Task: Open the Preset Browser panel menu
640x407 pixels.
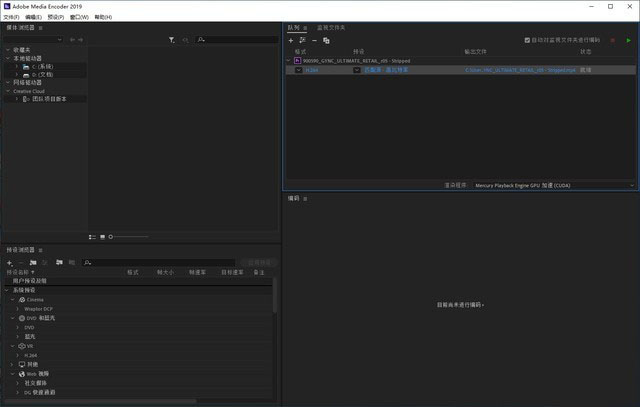Action: pyautogui.click(x=40, y=250)
